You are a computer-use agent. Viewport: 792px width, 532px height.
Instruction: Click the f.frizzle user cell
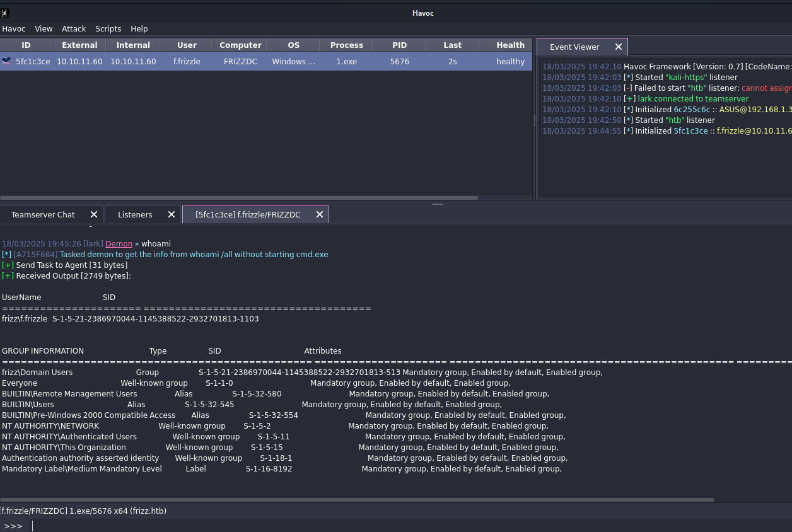tap(187, 61)
